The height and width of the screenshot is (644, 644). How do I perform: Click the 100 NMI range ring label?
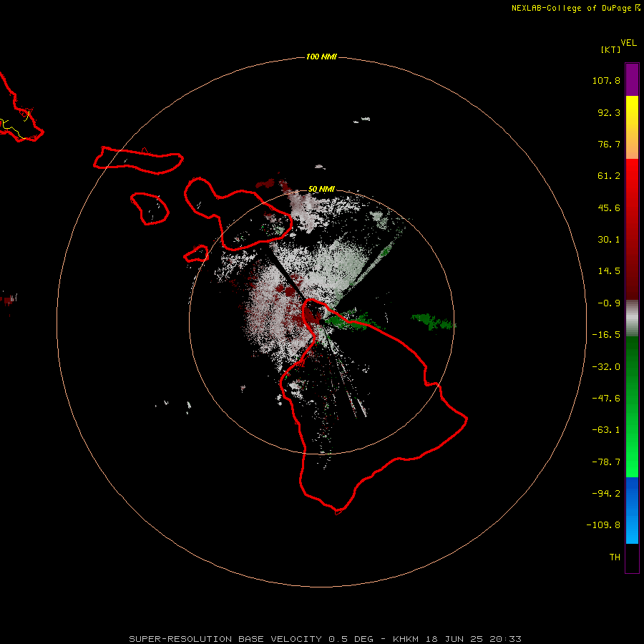321,57
